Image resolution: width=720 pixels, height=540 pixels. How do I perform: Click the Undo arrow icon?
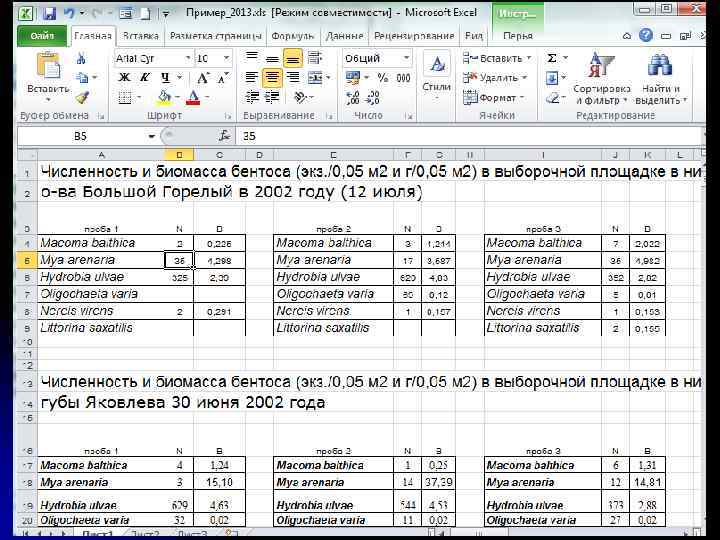coord(69,13)
